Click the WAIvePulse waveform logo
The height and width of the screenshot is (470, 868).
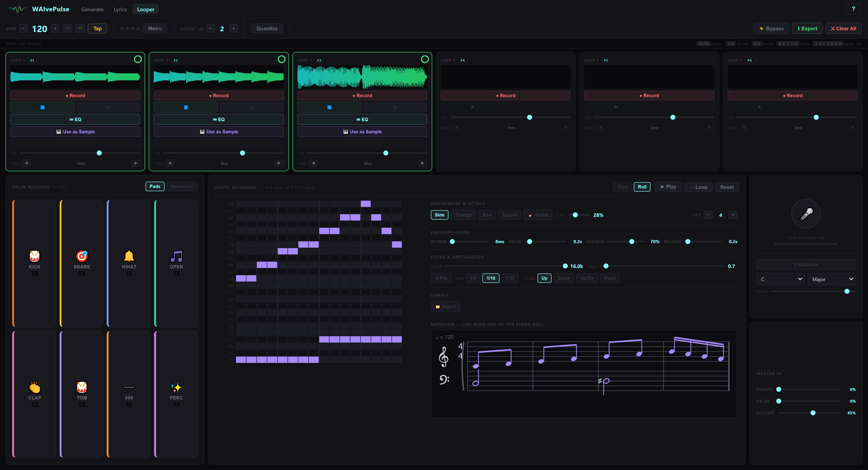(x=17, y=9)
